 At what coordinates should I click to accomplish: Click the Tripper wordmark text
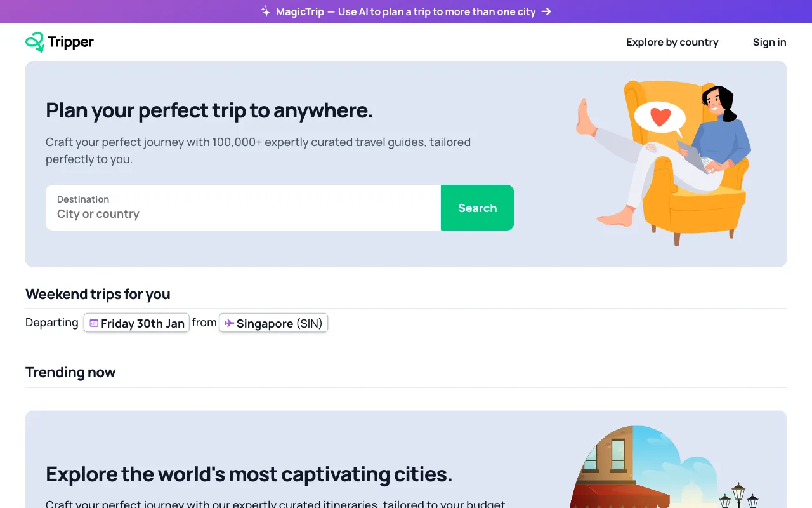70,43
